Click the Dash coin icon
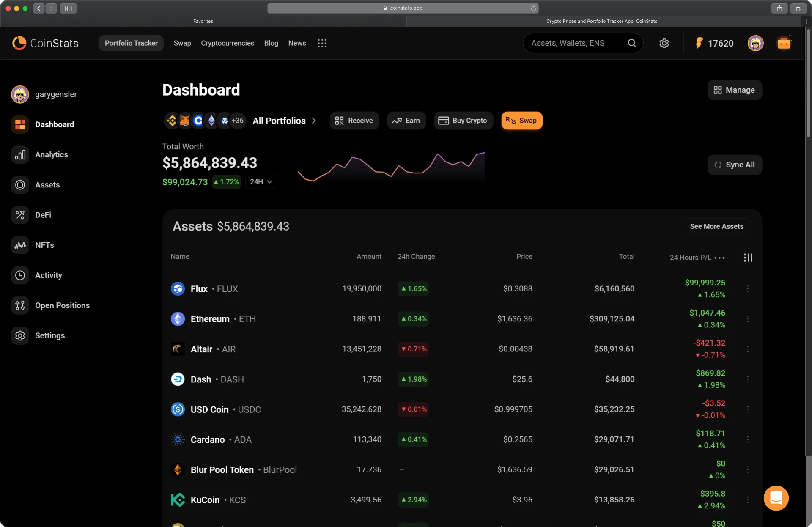Screen dimensions: 812x527 [178, 379]
